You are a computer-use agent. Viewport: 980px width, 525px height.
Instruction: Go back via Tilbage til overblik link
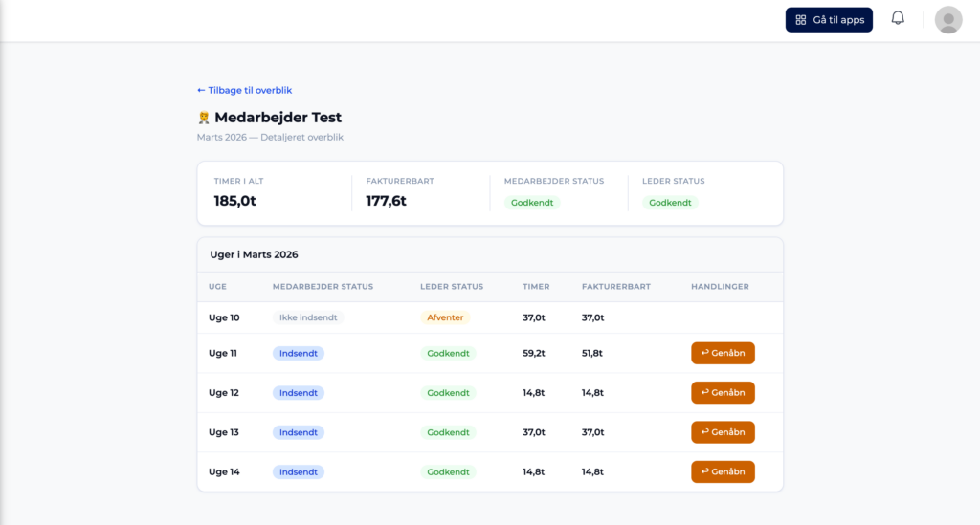click(244, 90)
